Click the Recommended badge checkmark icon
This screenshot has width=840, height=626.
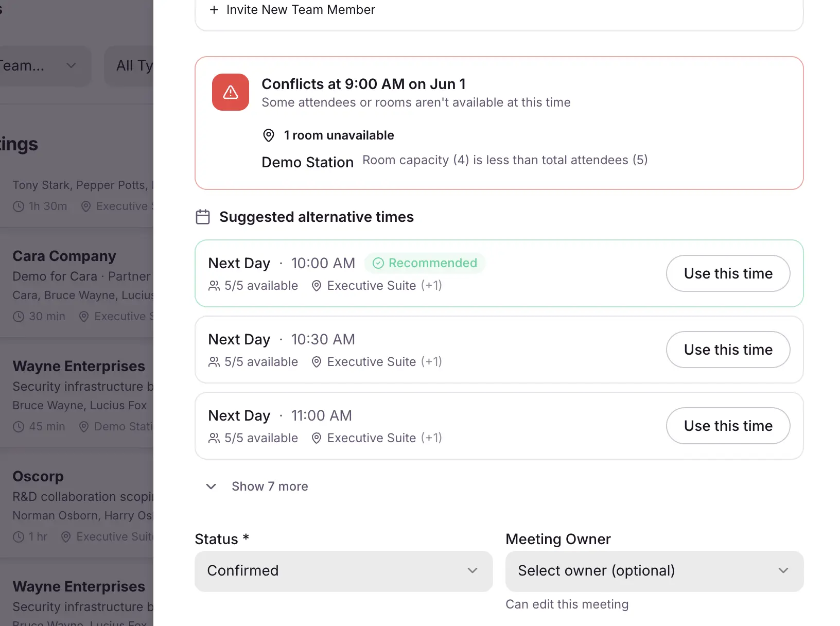(x=378, y=263)
